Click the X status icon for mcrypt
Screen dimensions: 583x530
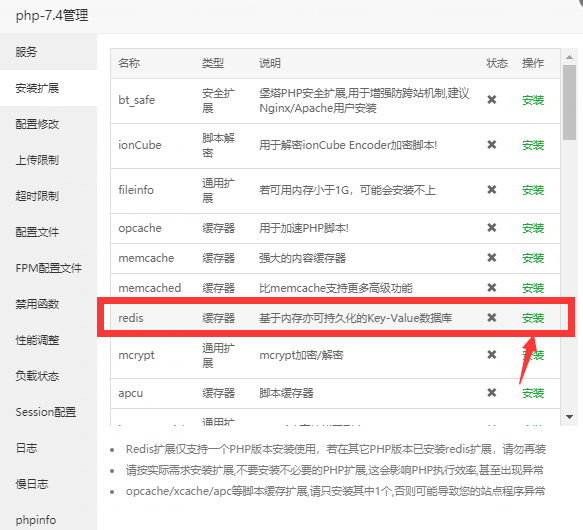click(x=492, y=354)
